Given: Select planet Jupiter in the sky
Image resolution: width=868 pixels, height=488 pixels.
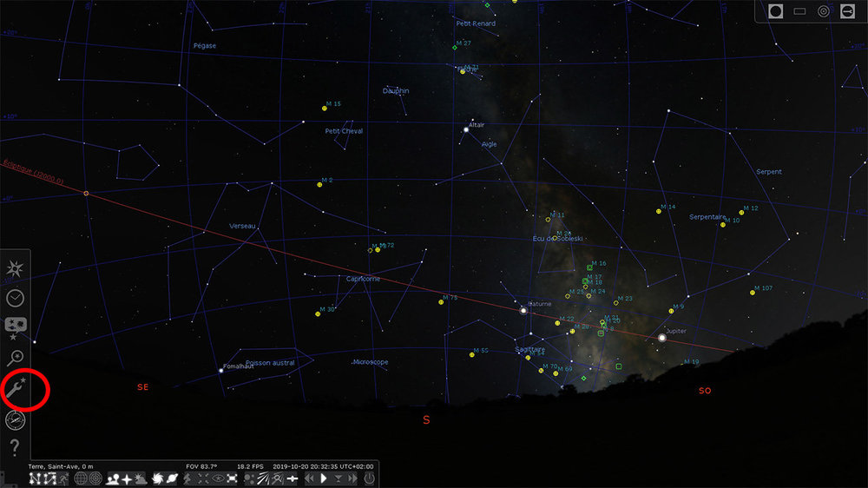Looking at the screenshot, I should (662, 337).
